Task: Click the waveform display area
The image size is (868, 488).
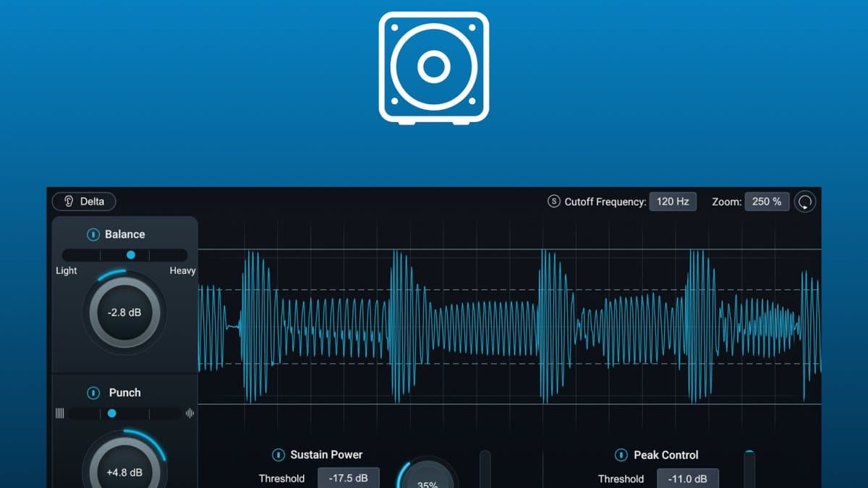Action: coord(510,327)
